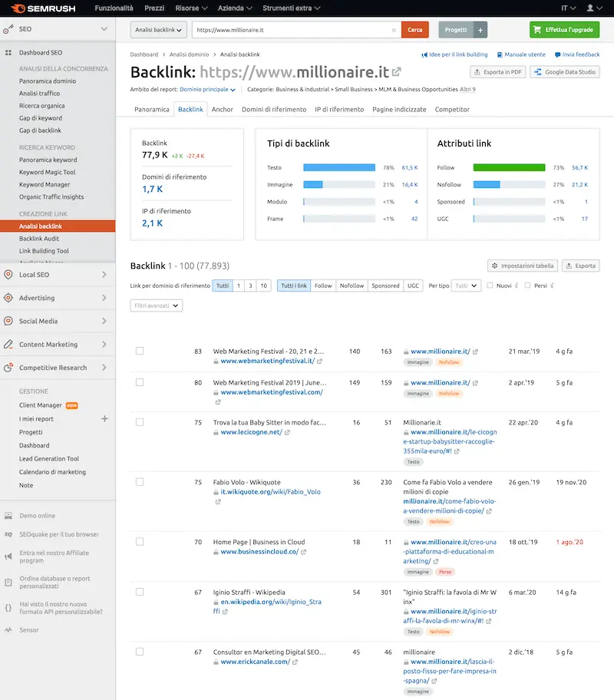Open the user account icon menu
614x700 pixels.
point(594,8)
